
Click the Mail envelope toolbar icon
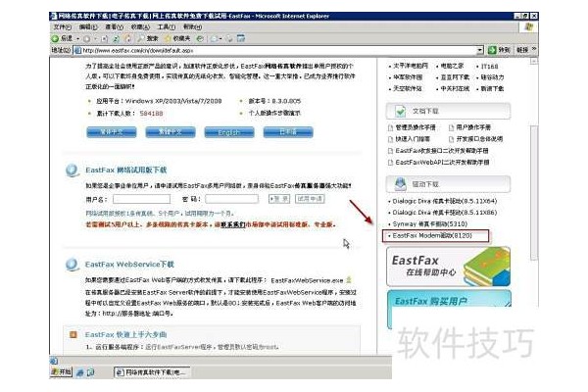tap(216, 38)
